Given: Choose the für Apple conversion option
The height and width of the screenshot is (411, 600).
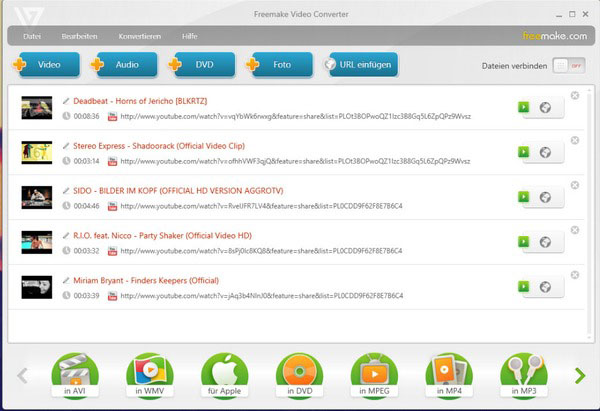Looking at the screenshot, I should click(225, 376).
